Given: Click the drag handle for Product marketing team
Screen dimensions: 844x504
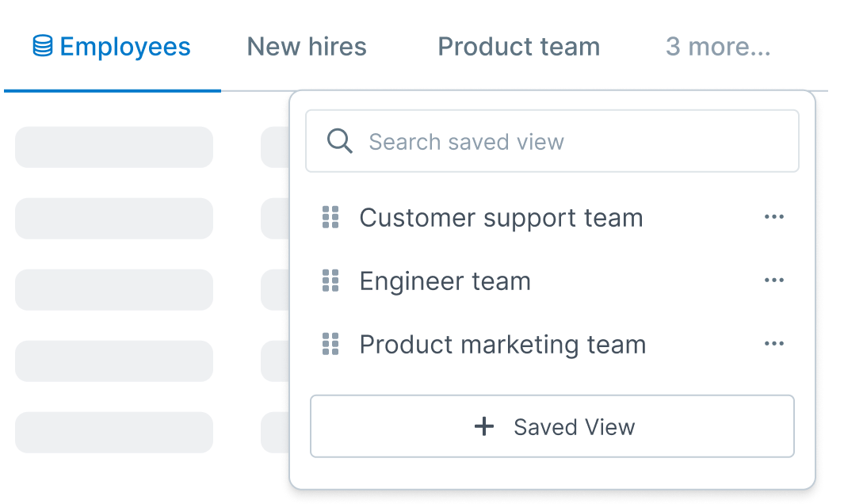Looking at the screenshot, I should (x=330, y=344).
